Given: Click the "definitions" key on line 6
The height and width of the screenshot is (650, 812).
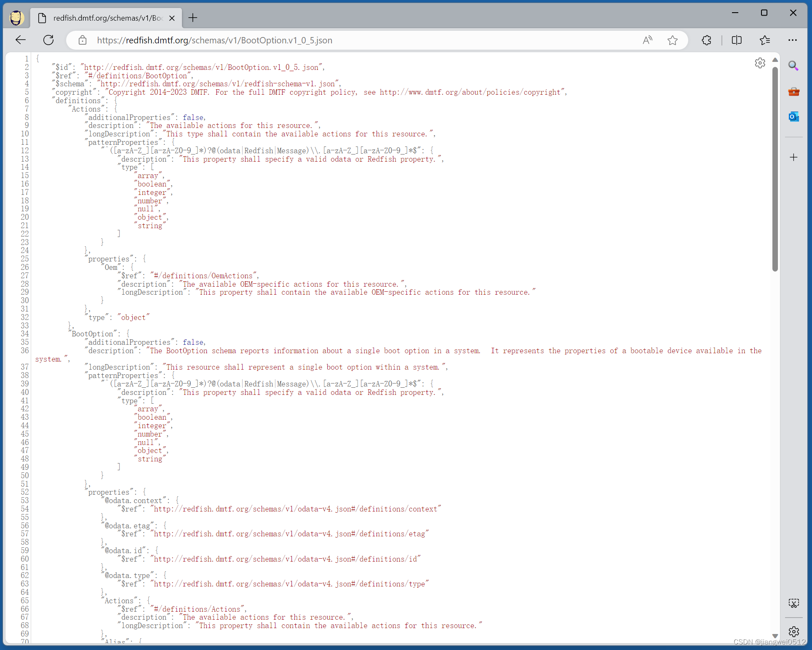Looking at the screenshot, I should tap(78, 101).
